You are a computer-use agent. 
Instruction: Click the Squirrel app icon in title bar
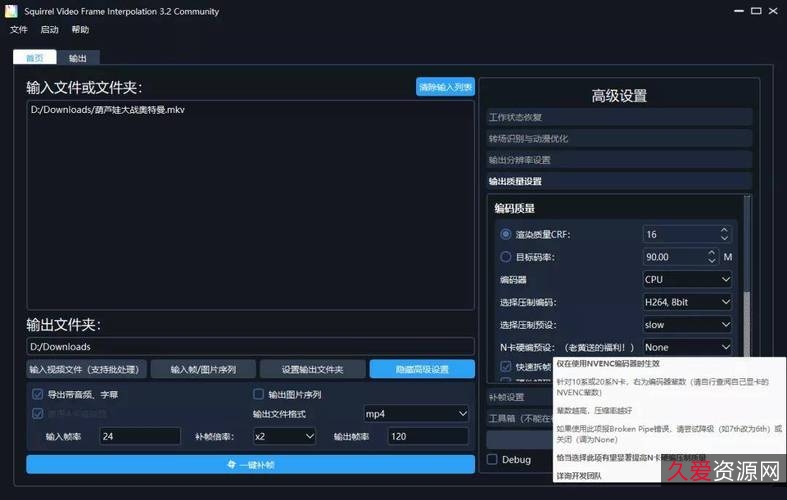click(11, 11)
